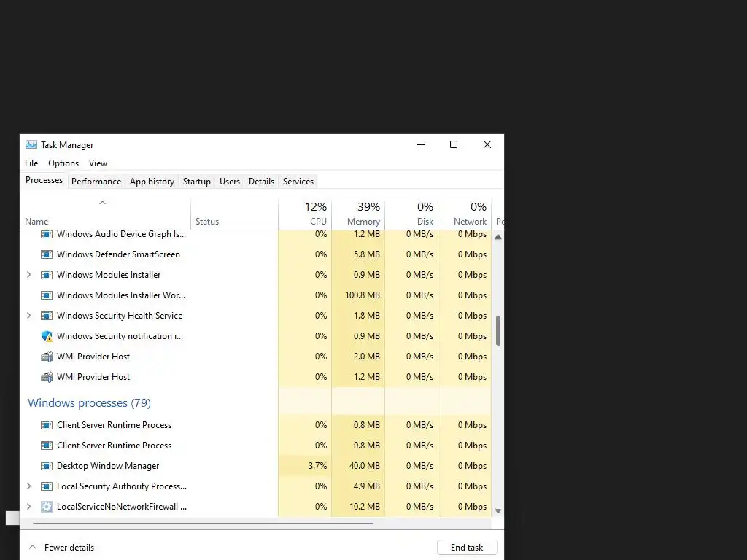
Task: Select Windows Security notification i... process name
Action: coord(120,336)
